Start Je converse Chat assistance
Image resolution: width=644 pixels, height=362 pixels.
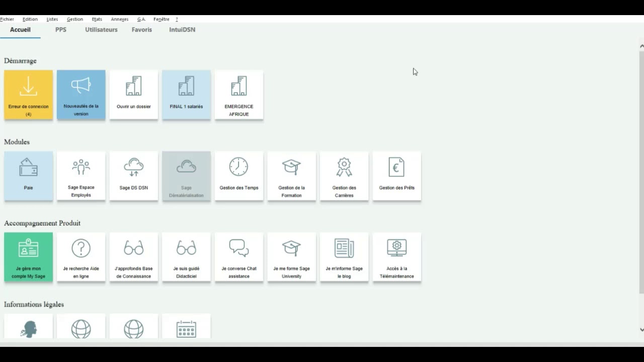coord(239,257)
